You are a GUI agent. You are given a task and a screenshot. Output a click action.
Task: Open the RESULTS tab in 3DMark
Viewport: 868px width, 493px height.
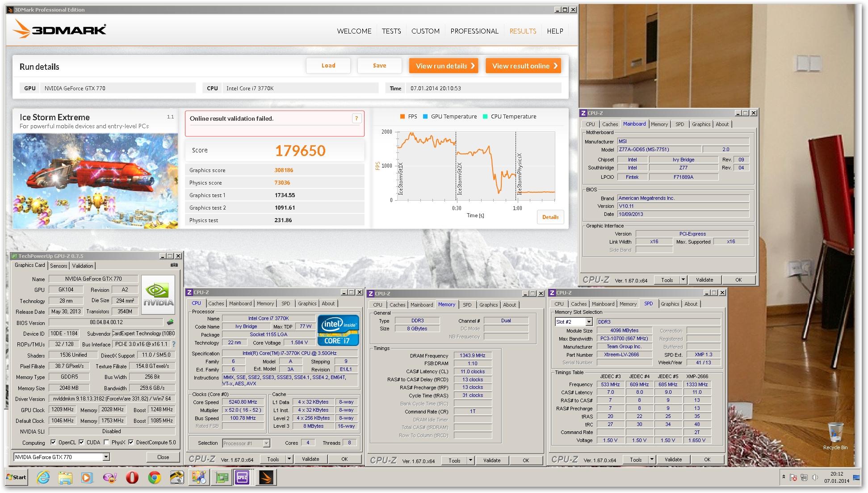pos(523,31)
